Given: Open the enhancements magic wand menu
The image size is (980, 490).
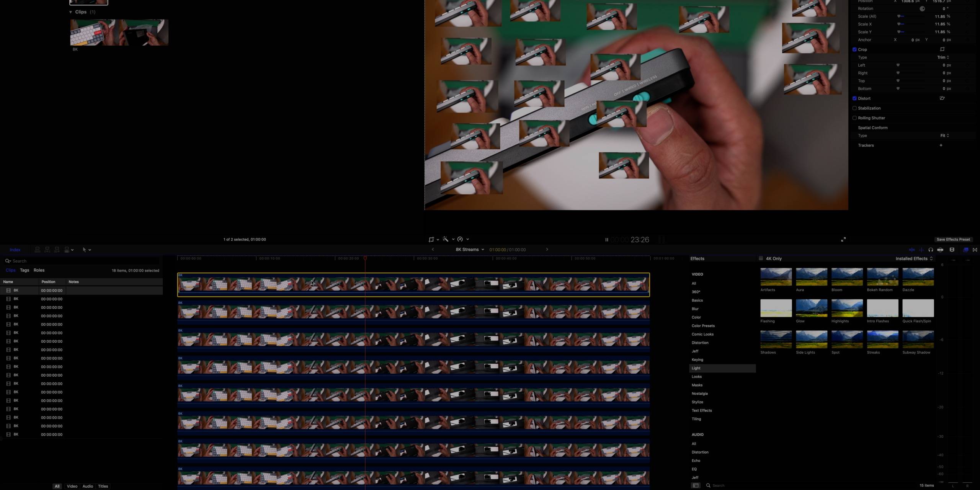Looking at the screenshot, I should click(446, 239).
